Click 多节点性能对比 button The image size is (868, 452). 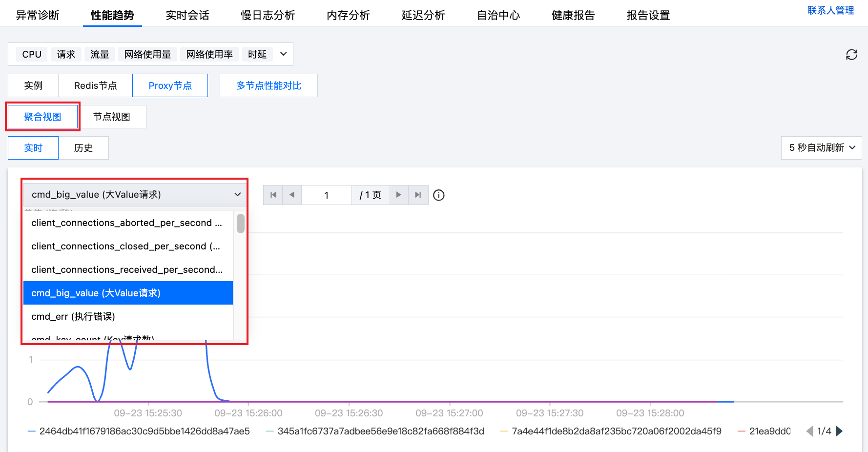click(x=269, y=85)
